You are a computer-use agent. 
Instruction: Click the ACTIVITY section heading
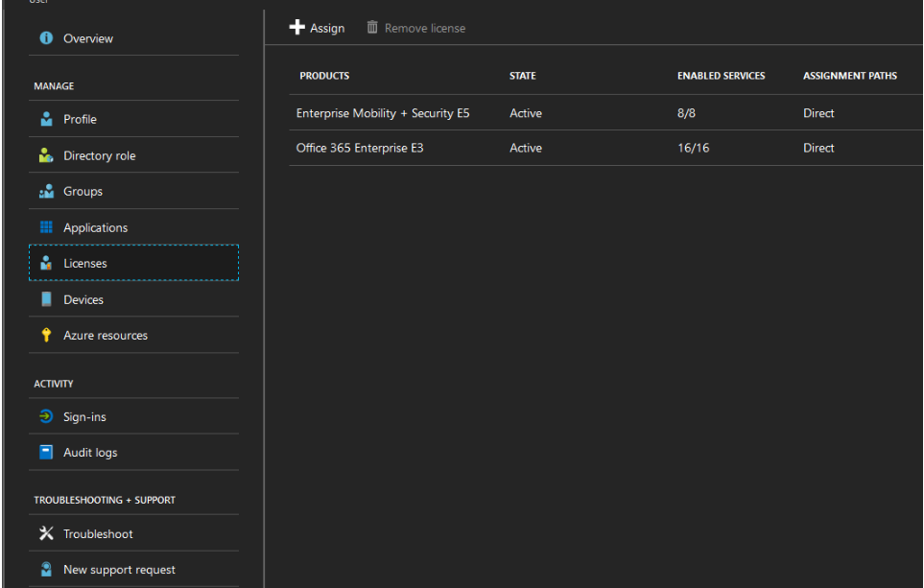click(x=53, y=384)
